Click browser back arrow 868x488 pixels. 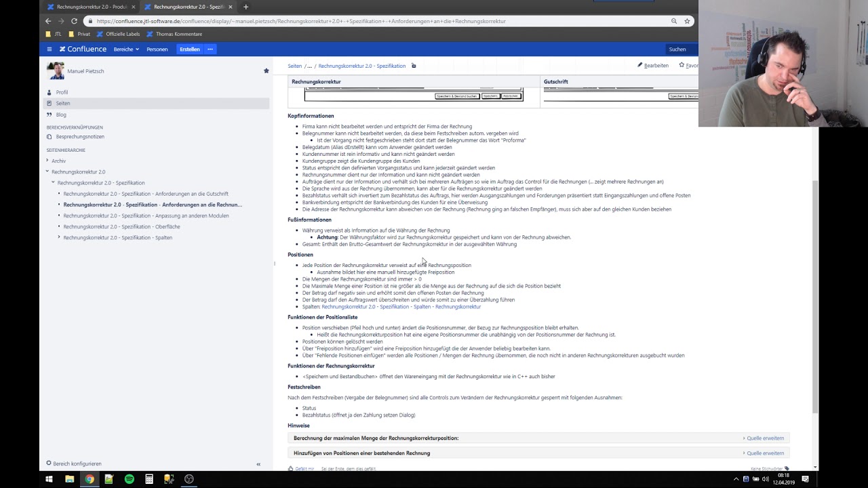click(48, 21)
